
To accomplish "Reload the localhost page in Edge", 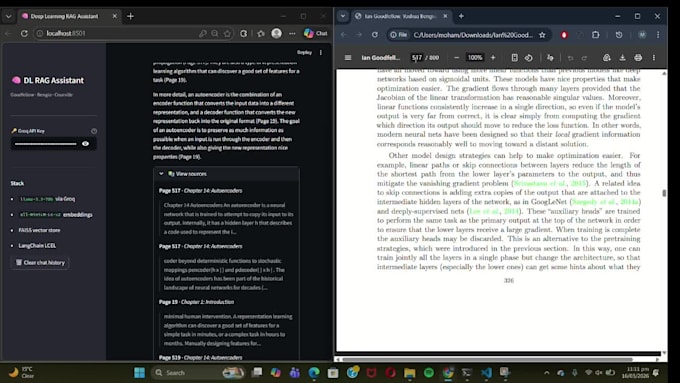I will 24,33.
